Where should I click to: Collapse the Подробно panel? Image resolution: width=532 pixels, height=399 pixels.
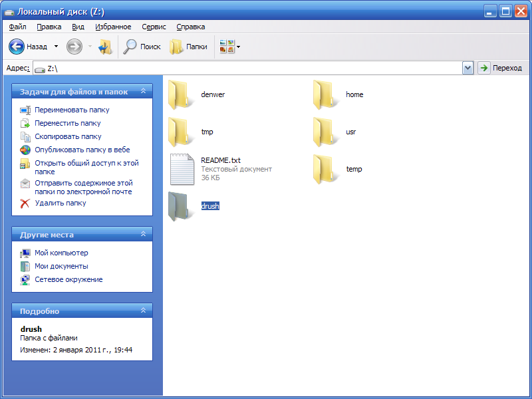143,311
